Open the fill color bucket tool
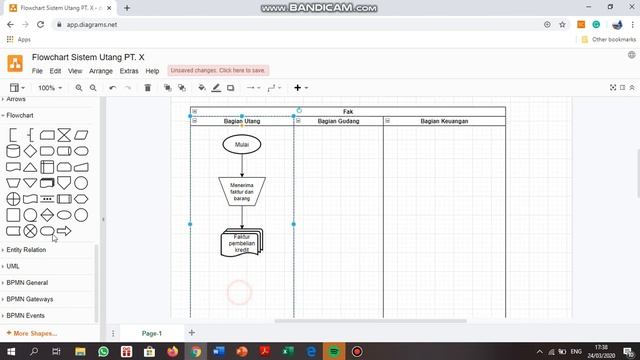Image resolution: width=640 pixels, height=360 pixels. pyautogui.click(x=202, y=88)
